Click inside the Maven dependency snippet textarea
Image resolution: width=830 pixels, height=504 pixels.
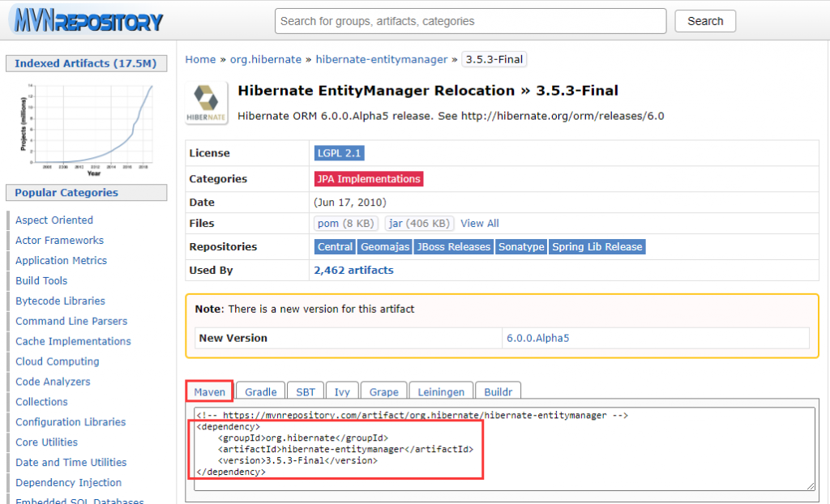504,449
